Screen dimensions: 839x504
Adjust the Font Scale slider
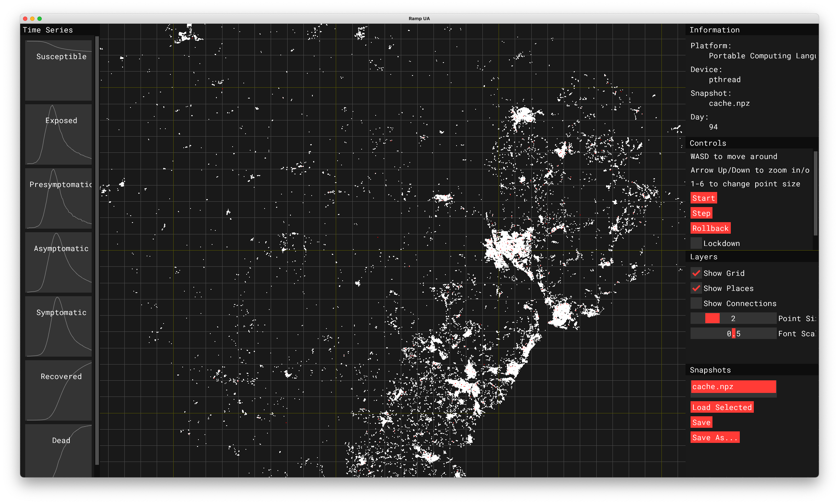[x=733, y=334]
